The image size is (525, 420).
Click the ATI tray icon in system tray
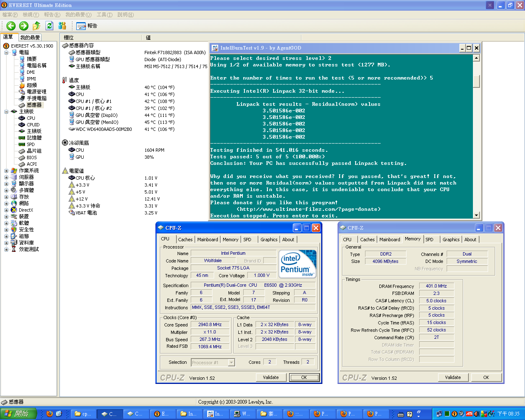tap(469, 414)
